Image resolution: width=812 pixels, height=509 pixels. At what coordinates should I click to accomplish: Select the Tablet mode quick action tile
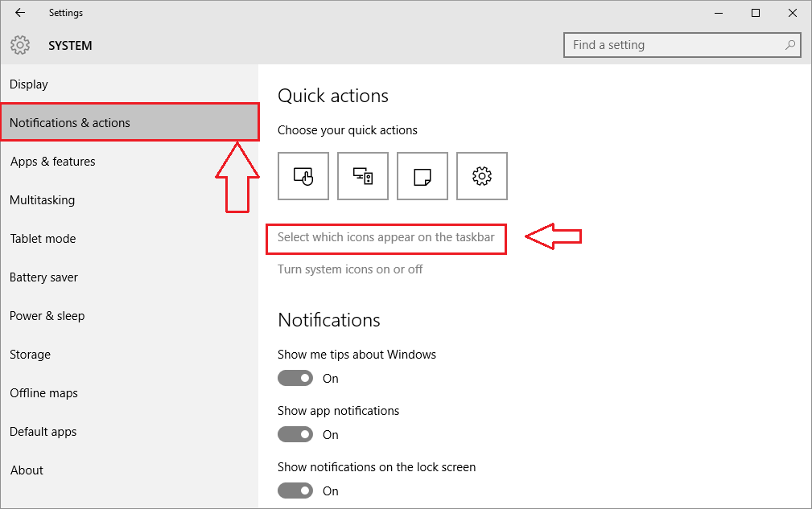click(x=303, y=176)
